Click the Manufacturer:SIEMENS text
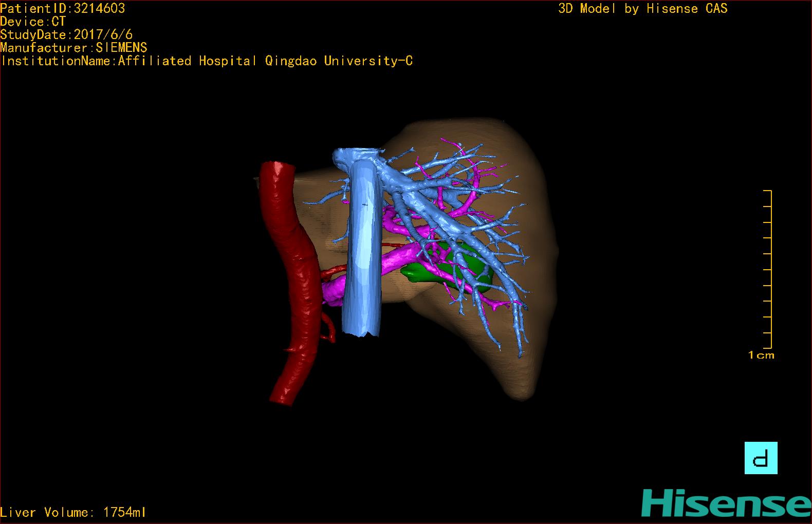 point(74,48)
